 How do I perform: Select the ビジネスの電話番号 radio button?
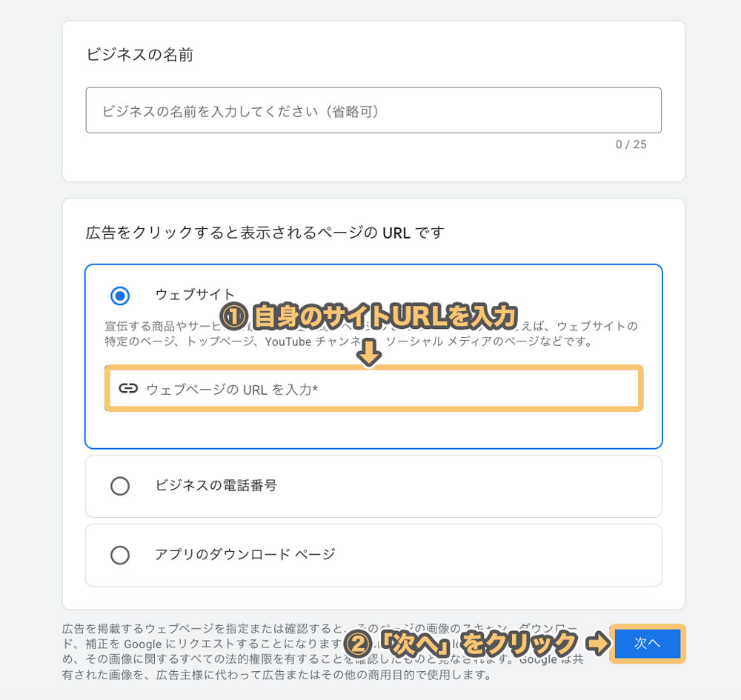click(x=120, y=486)
